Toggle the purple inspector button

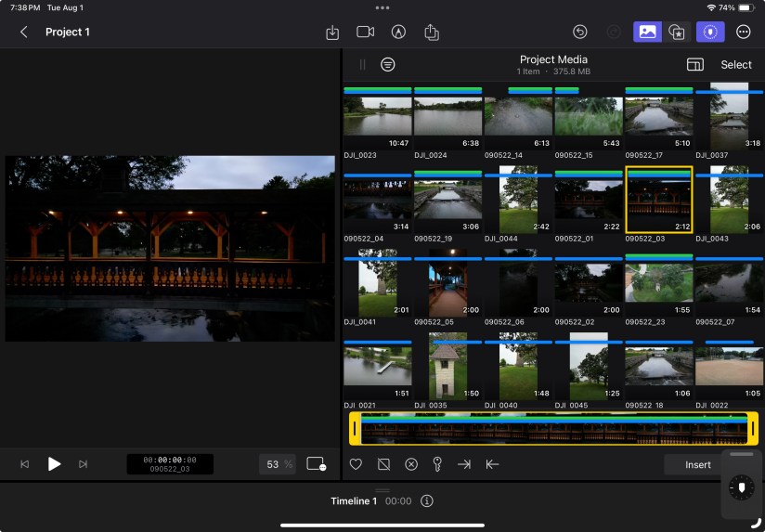click(710, 32)
